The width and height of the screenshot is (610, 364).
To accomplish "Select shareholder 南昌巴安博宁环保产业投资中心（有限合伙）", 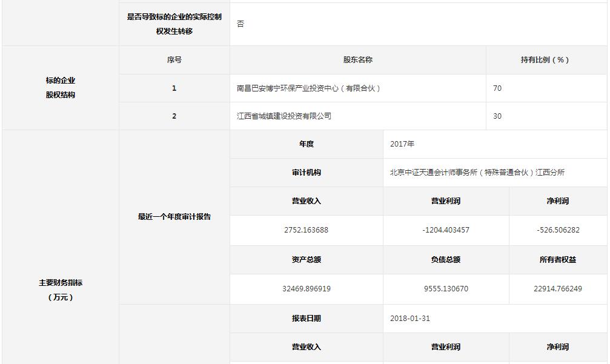I will 309,88.
